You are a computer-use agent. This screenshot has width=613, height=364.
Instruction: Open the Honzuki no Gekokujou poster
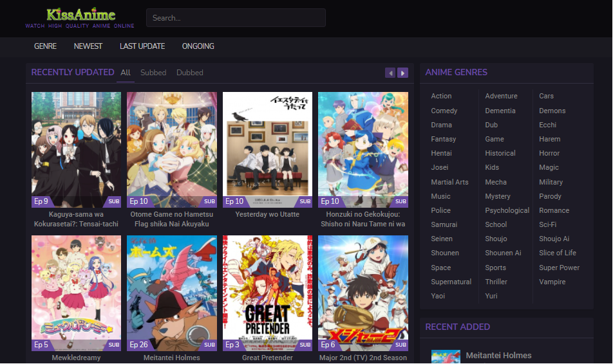click(x=363, y=150)
